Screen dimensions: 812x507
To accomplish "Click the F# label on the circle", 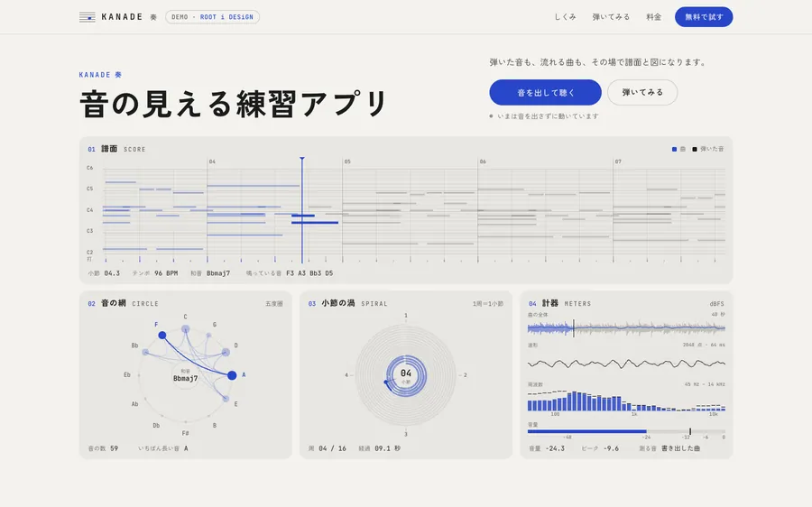I will [x=185, y=433].
